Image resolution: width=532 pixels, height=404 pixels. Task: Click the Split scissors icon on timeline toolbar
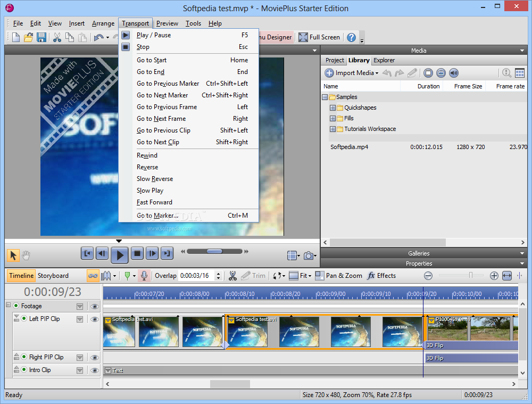(x=232, y=276)
